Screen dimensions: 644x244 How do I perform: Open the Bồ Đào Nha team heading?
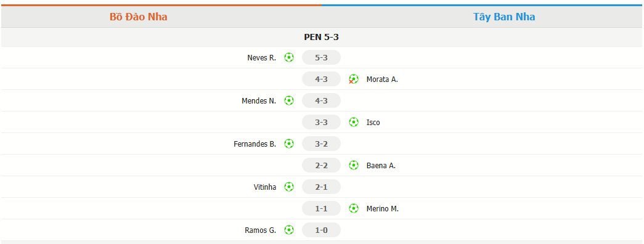click(x=139, y=17)
